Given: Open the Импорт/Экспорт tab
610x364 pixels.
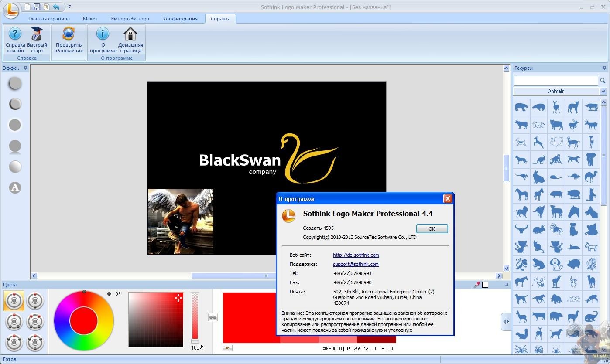Looking at the screenshot, I should [130, 19].
